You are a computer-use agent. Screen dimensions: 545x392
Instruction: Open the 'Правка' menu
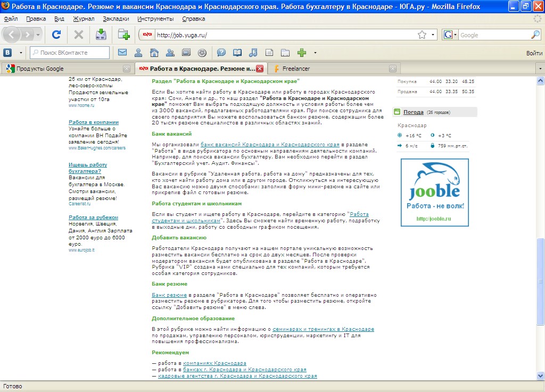click(x=36, y=19)
